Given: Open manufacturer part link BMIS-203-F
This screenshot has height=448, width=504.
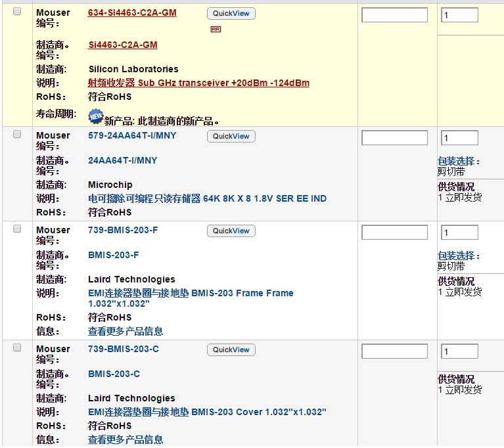Looking at the screenshot, I should click(x=114, y=255).
